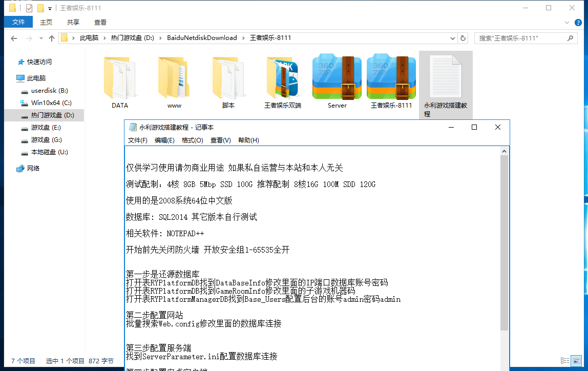Open File Explorer help with question mark icon
The height and width of the screenshot is (371, 588).
(x=578, y=23)
